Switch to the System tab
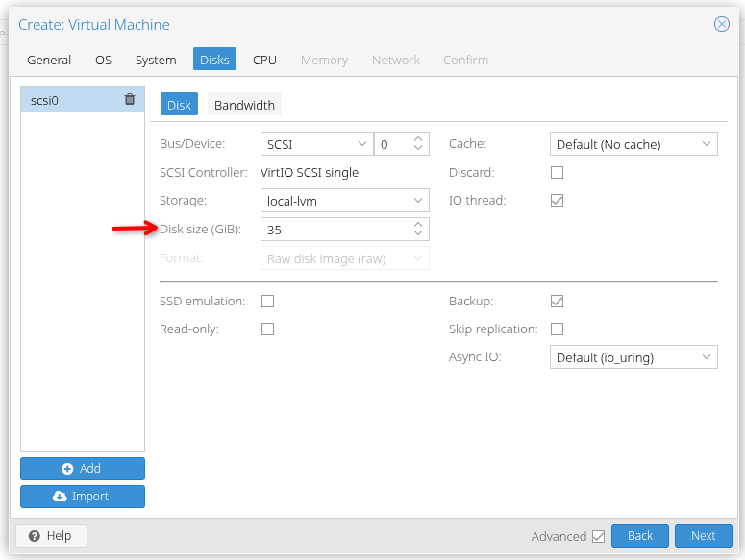Screen dimensions: 745x560 [x=156, y=60]
